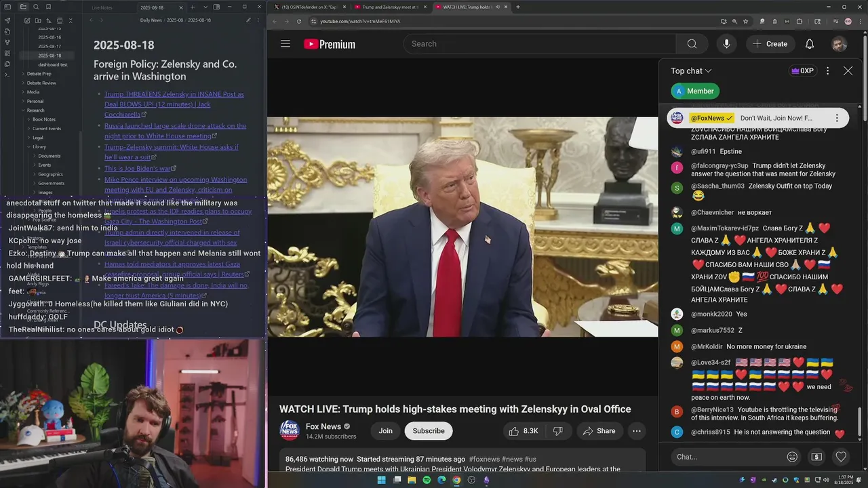This screenshot has width=868, height=488.
Task: Open Russia launched drone attack link
Action: (x=175, y=131)
